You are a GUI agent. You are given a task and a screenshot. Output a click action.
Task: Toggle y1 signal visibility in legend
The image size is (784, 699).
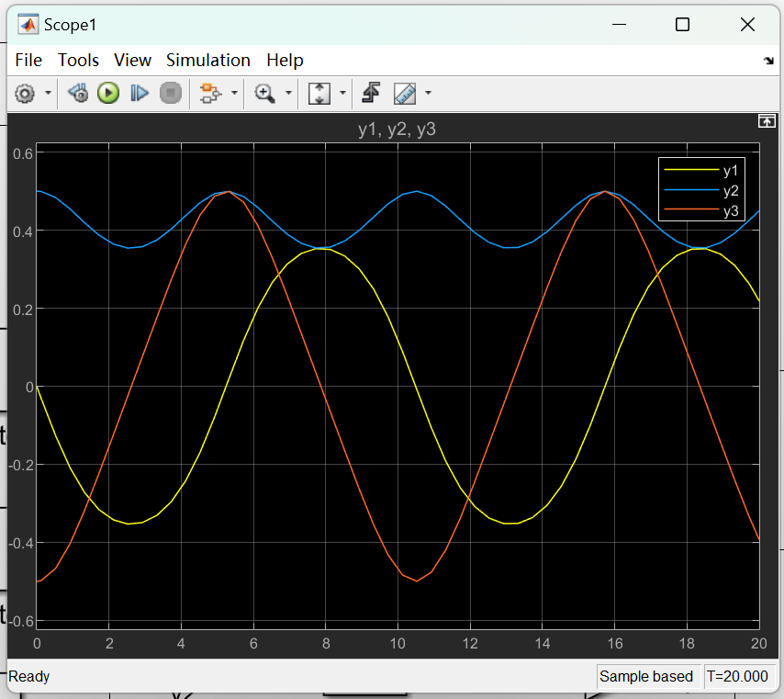730,171
